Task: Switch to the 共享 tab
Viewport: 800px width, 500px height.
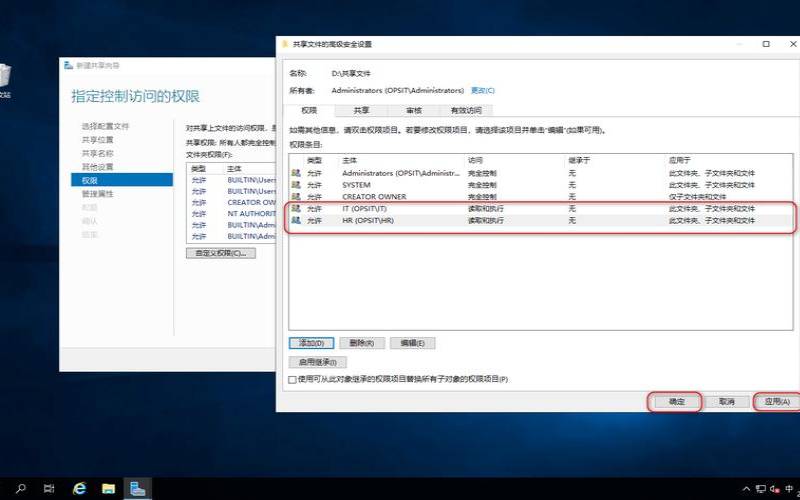Action: (361, 110)
